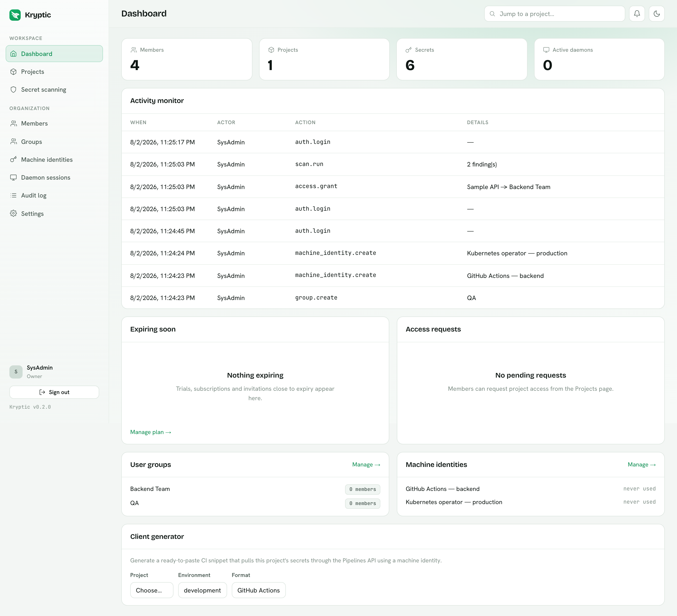Click the Sign out button
Image resolution: width=677 pixels, height=616 pixels.
(x=54, y=392)
